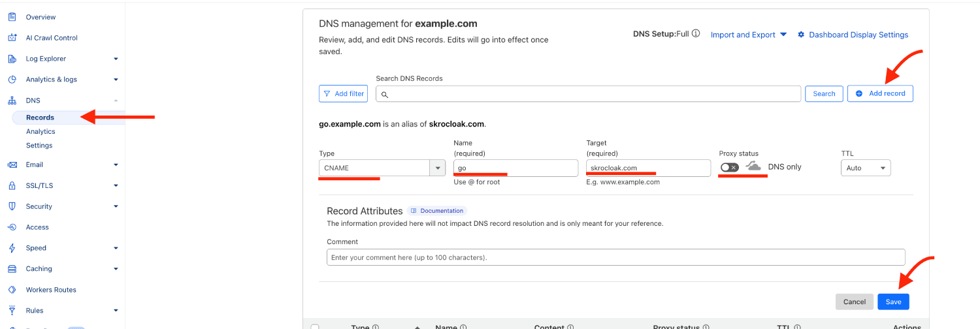This screenshot has width=980, height=329.
Task: Click the magnifier icon in the search box
Action: 385,95
